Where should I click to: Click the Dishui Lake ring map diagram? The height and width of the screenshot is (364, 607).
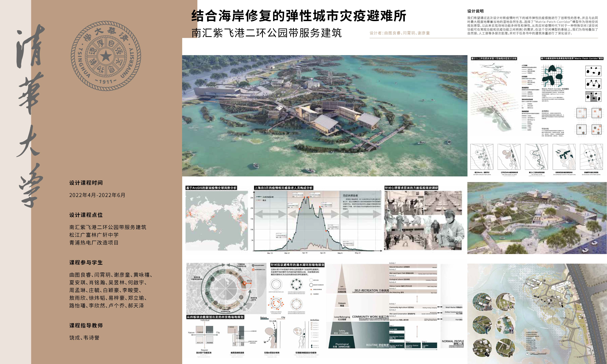pos(226,288)
